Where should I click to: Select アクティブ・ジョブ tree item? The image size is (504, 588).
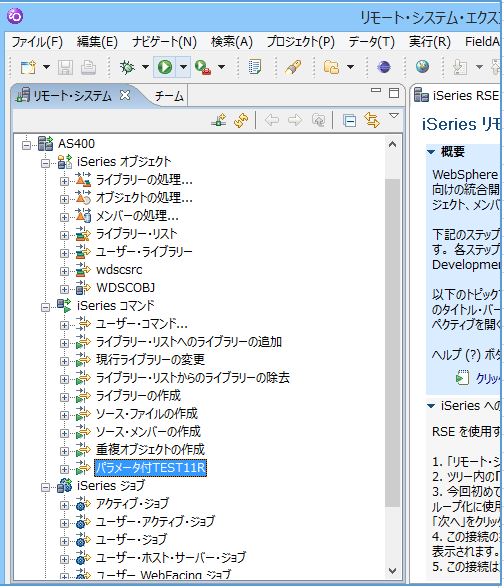[132, 504]
